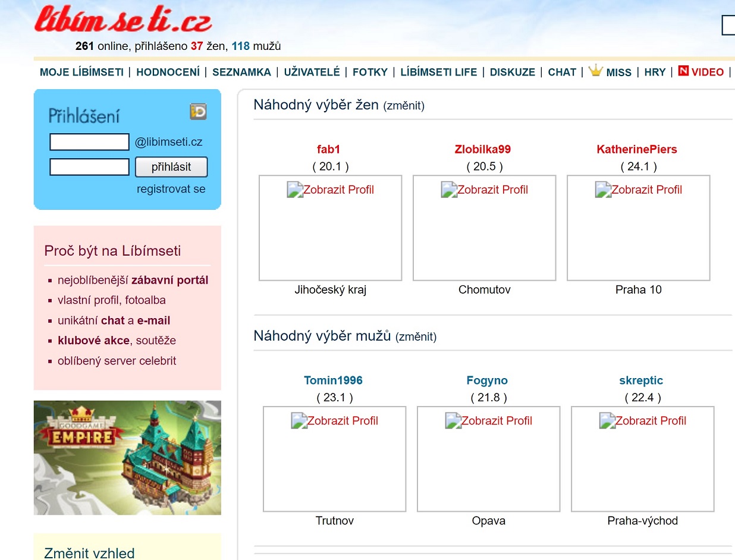
Task: Click the red N icon before VIDEO
Action: (683, 71)
